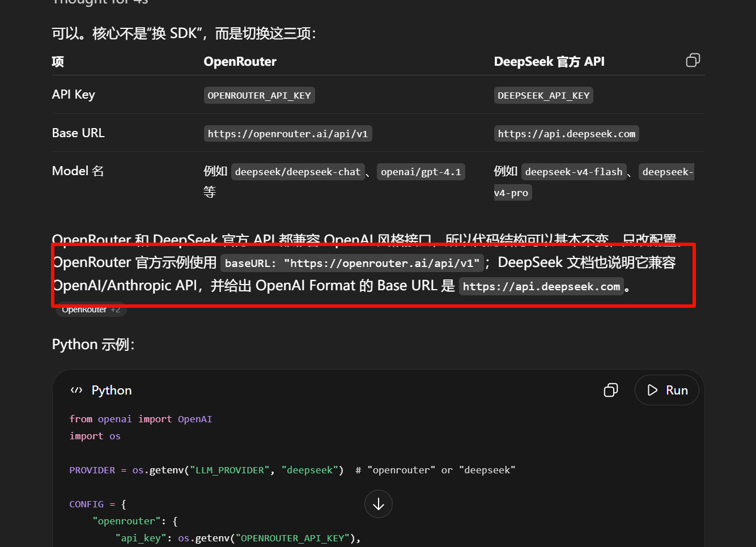Copy the Python code block

pos(611,390)
